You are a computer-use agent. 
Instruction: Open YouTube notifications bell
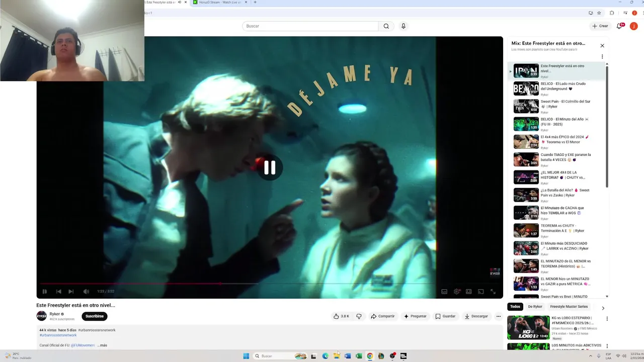(x=620, y=26)
